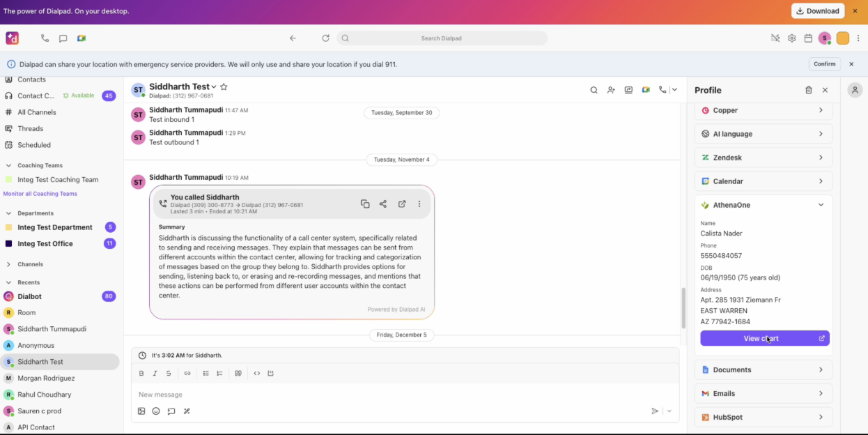
Task: Toggle strikethrough formatting
Action: [x=169, y=374]
